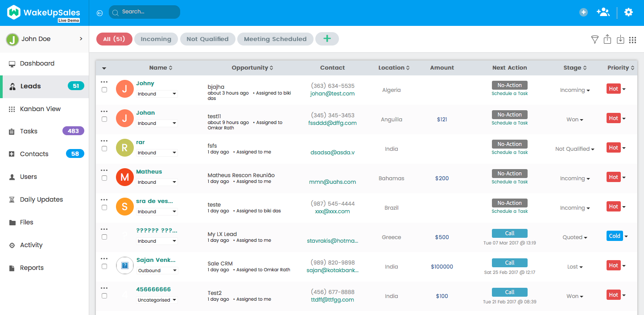The width and height of the screenshot is (644, 315).
Task: Click the filter funnel icon
Action: pos(594,40)
